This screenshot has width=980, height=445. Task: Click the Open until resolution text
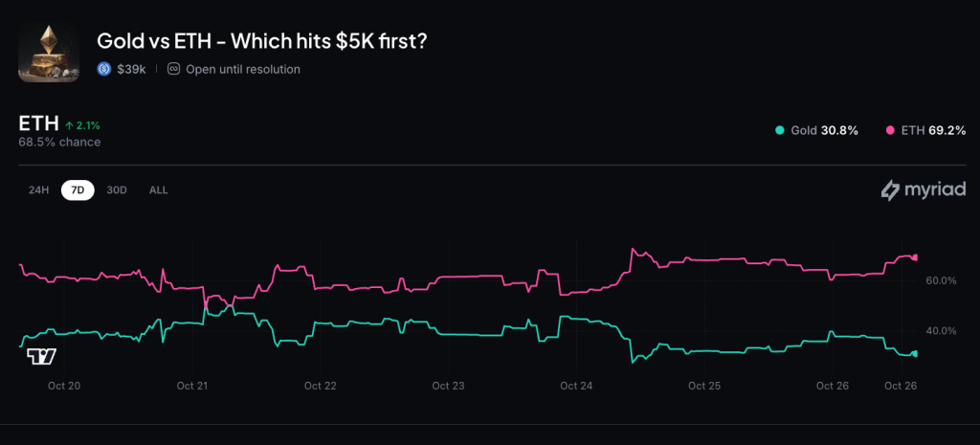(242, 69)
